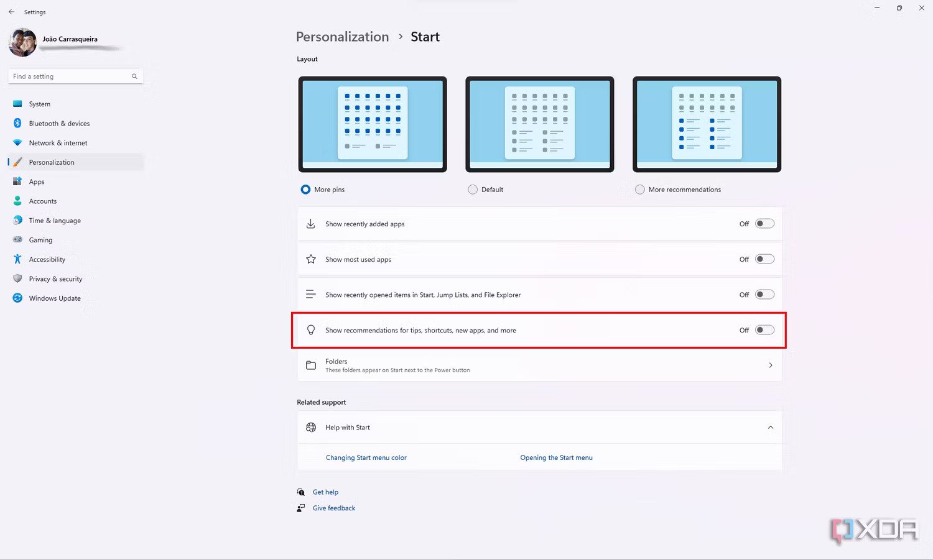The width and height of the screenshot is (933, 560).
Task: Click the Gaming sidebar label
Action: (x=40, y=239)
